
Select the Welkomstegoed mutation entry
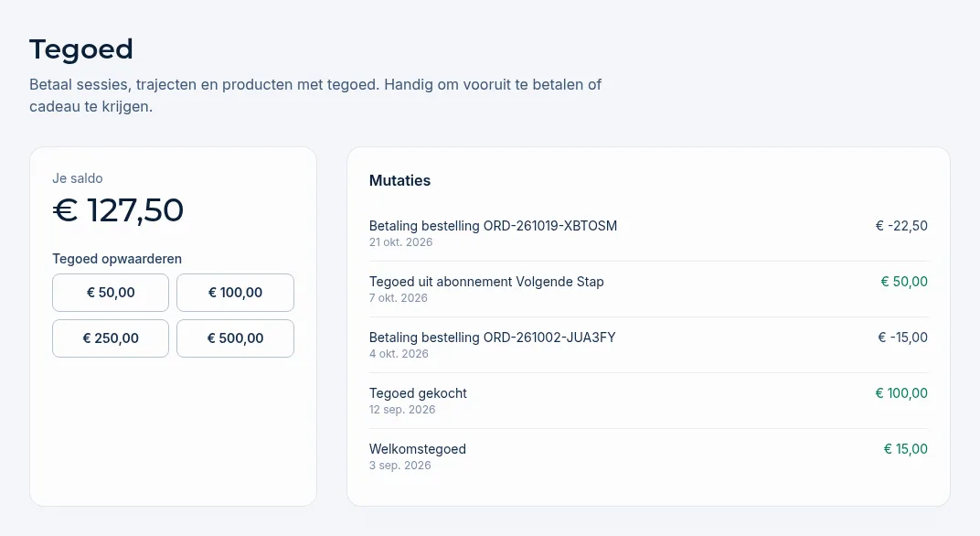[648, 456]
